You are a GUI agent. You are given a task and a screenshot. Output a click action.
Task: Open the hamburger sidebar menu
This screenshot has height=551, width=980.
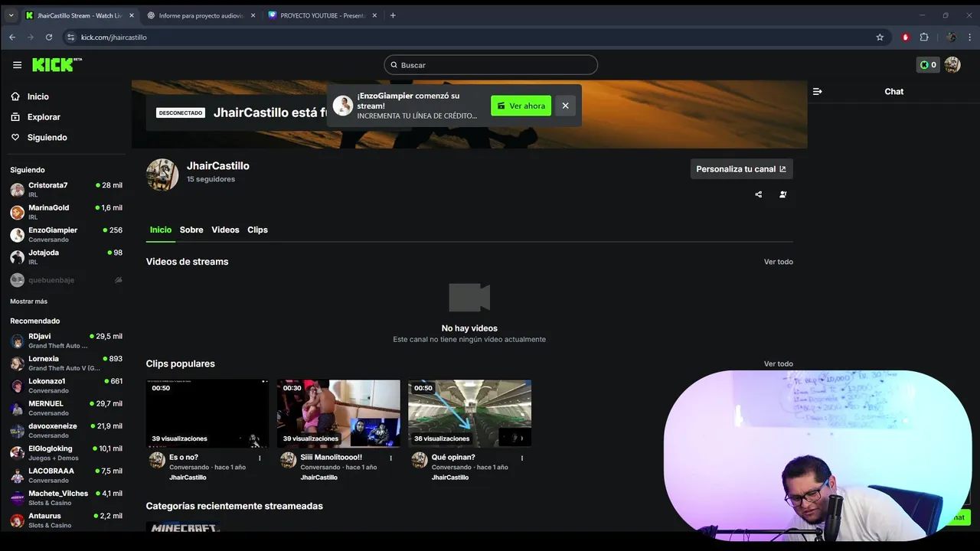[17, 65]
